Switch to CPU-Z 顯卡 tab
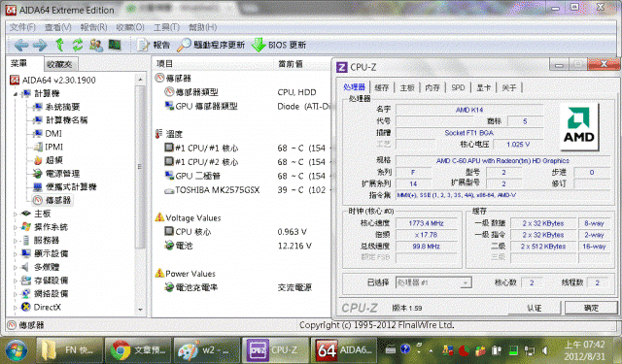This screenshot has width=622, height=364. pyautogui.click(x=484, y=87)
